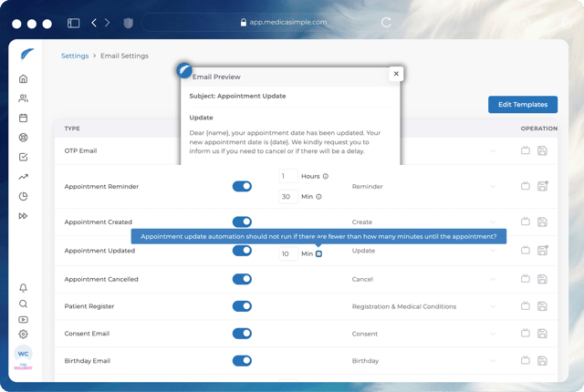The height and width of the screenshot is (392, 584).
Task: Preview the Appointment Created template
Action: pyautogui.click(x=526, y=222)
